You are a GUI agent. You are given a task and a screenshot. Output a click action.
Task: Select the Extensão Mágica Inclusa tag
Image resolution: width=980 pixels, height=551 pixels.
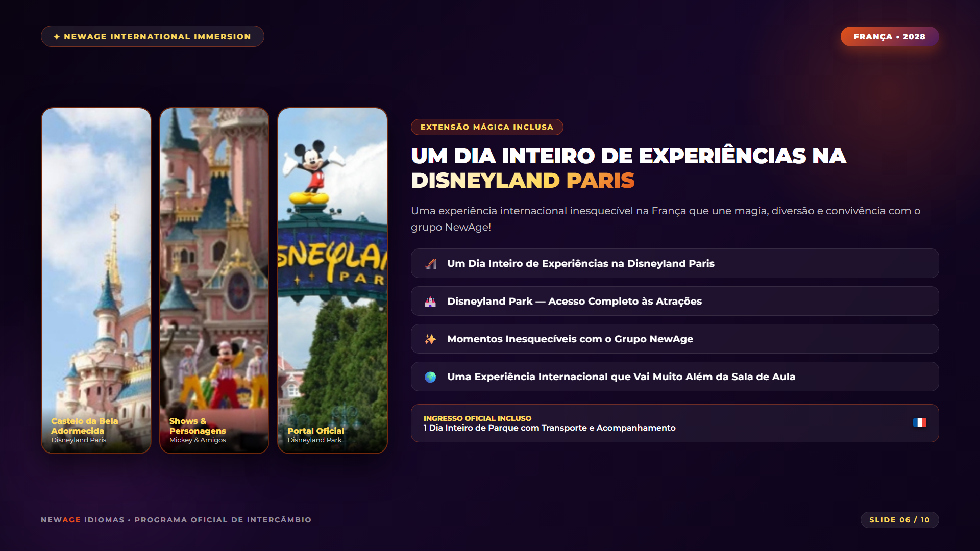[487, 127]
